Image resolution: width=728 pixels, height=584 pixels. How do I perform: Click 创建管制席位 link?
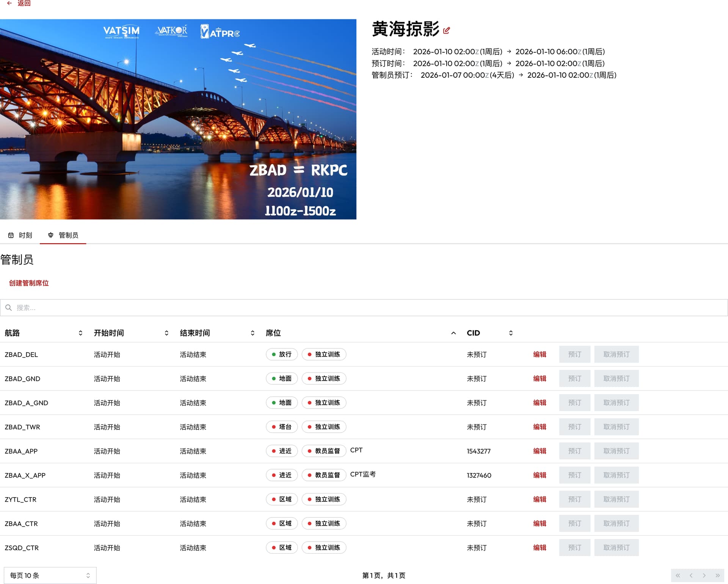point(29,283)
